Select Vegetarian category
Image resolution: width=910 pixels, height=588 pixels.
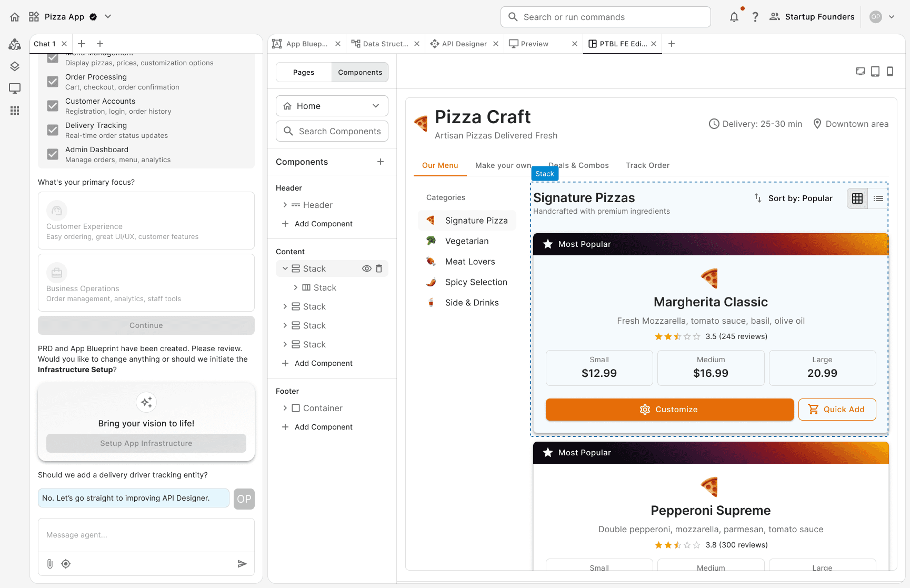click(x=466, y=241)
